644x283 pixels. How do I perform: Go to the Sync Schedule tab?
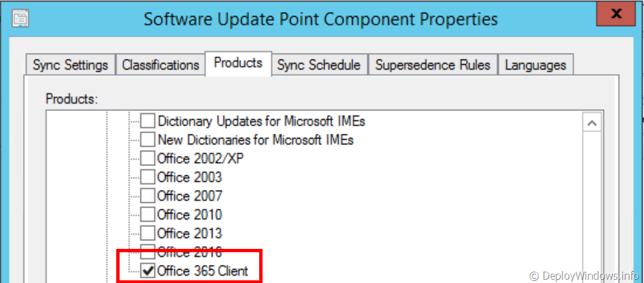[x=319, y=65]
